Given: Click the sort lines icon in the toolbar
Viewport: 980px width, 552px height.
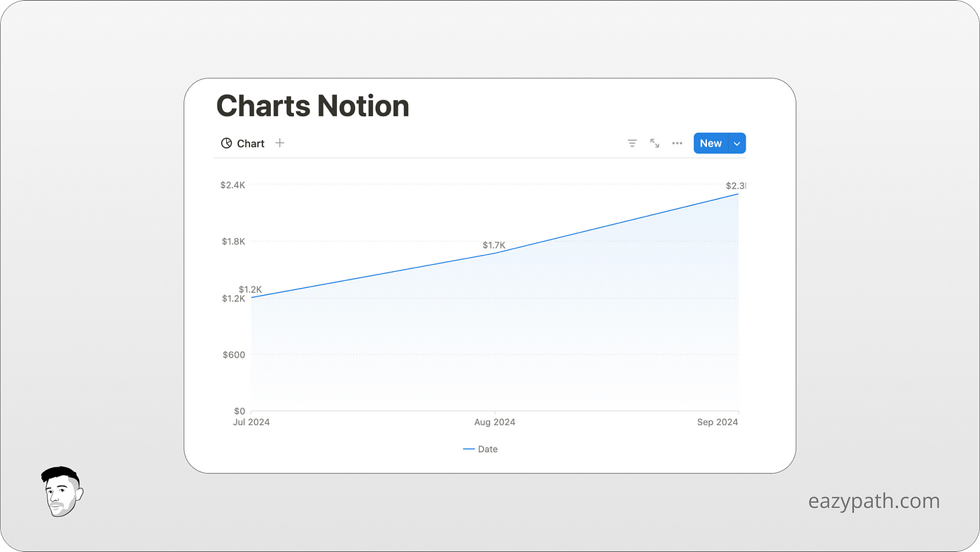Looking at the screenshot, I should point(632,143).
